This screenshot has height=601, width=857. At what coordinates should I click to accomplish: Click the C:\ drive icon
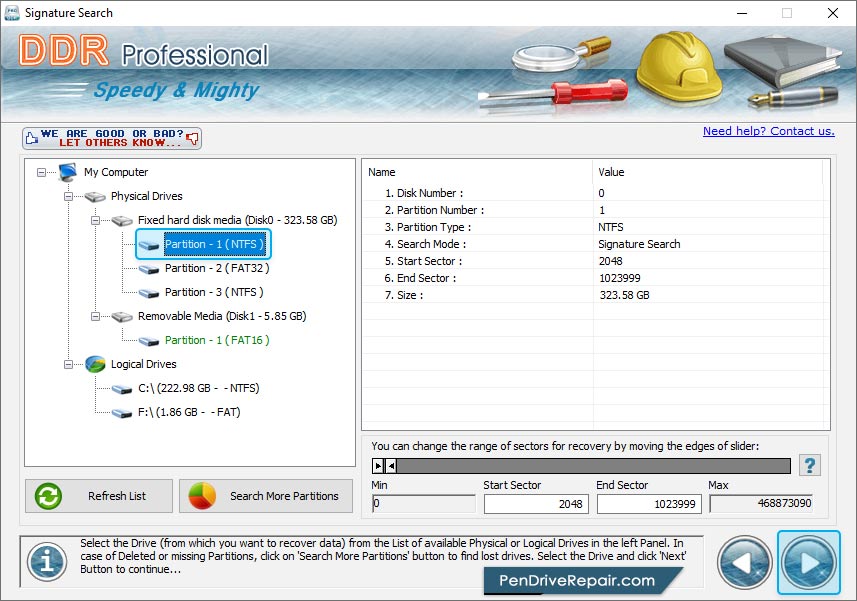click(122, 390)
